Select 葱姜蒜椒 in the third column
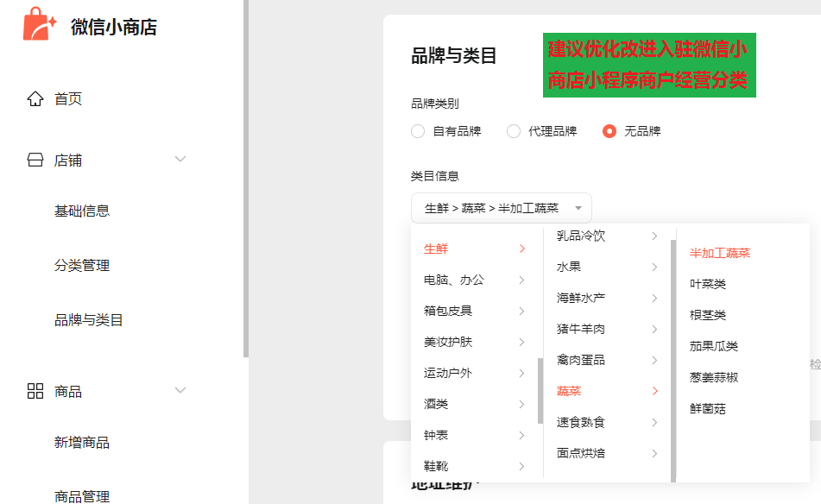 coord(714,377)
